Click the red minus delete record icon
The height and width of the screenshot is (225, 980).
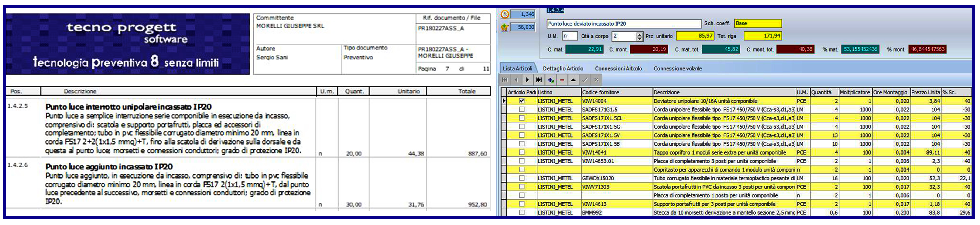[x=562, y=80]
